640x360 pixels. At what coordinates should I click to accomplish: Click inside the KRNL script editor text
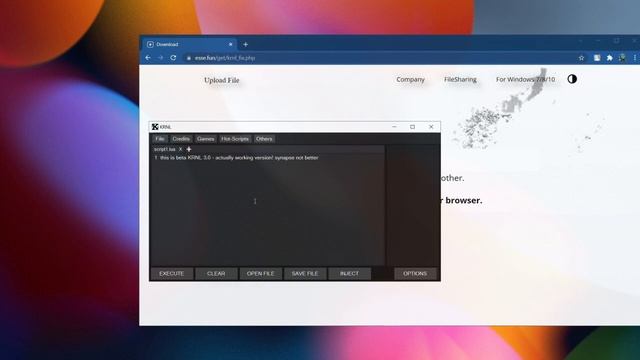pyautogui.click(x=239, y=158)
